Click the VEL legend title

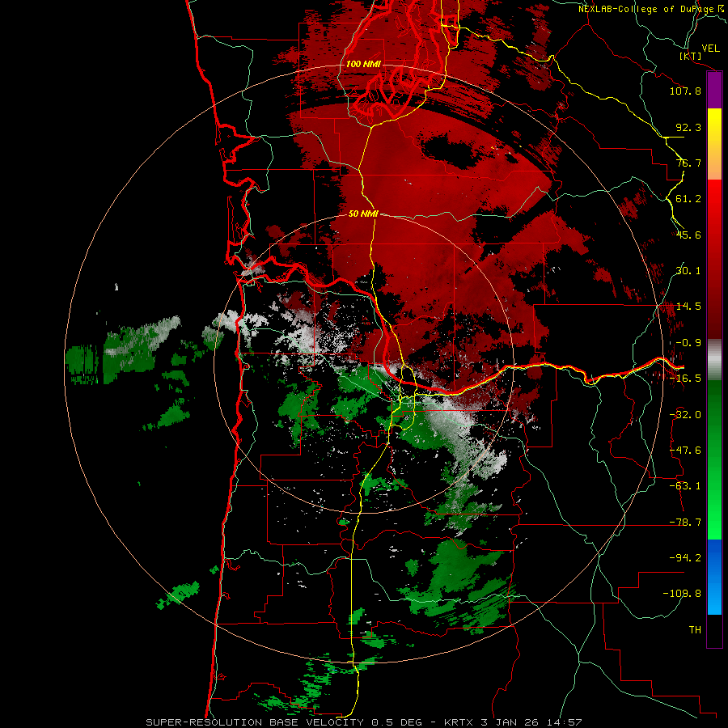tap(710, 49)
